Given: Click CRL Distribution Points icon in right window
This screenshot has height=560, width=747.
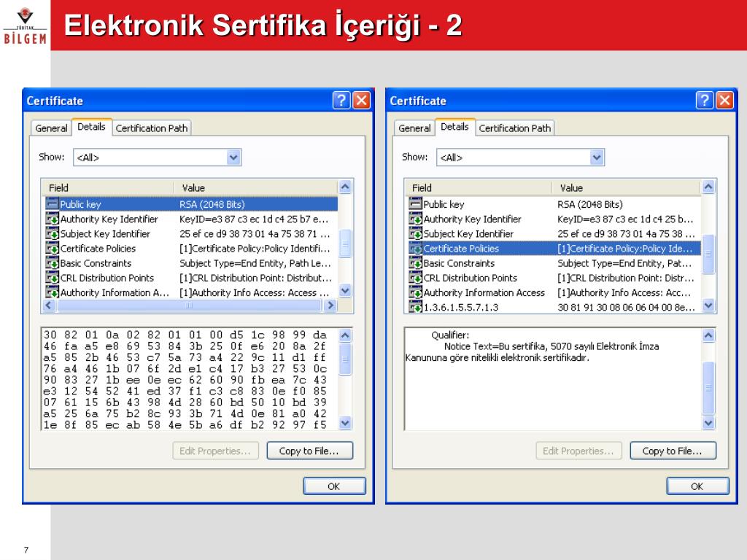Looking at the screenshot, I should click(415, 278).
